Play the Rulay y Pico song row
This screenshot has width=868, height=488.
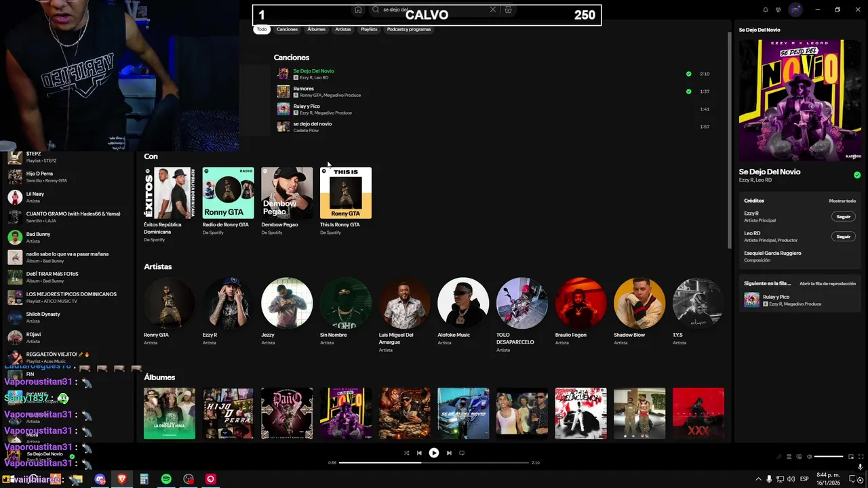pyautogui.click(x=494, y=109)
